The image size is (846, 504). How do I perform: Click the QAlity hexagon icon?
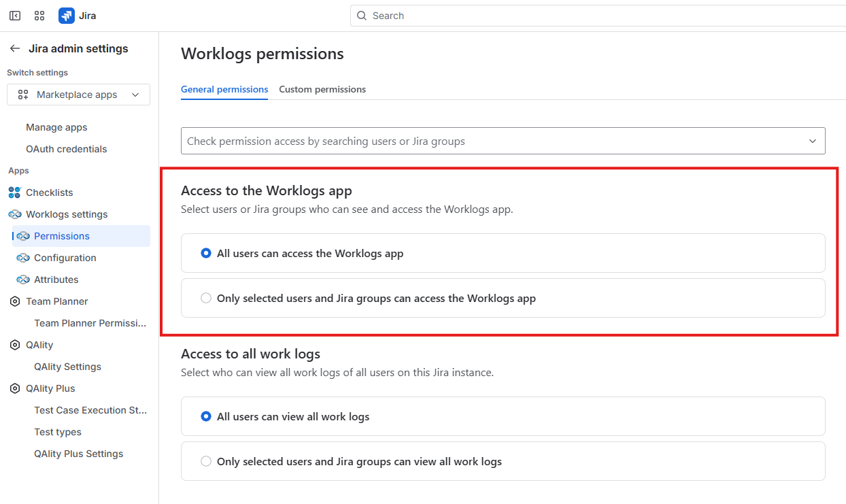(15, 345)
